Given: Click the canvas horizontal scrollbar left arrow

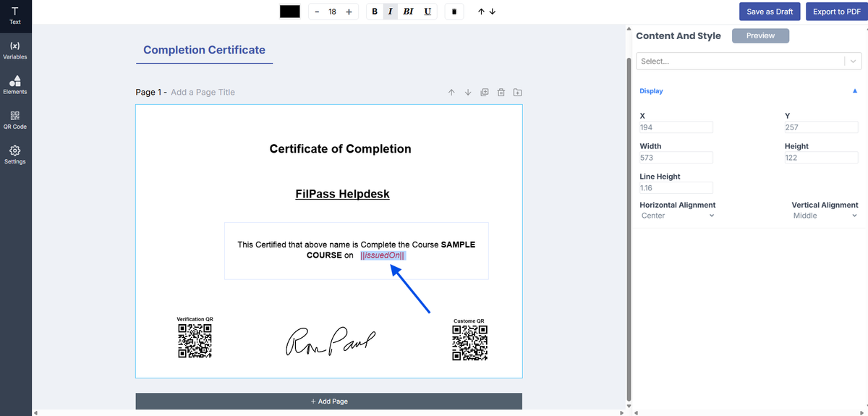Looking at the screenshot, I should (x=36, y=412).
